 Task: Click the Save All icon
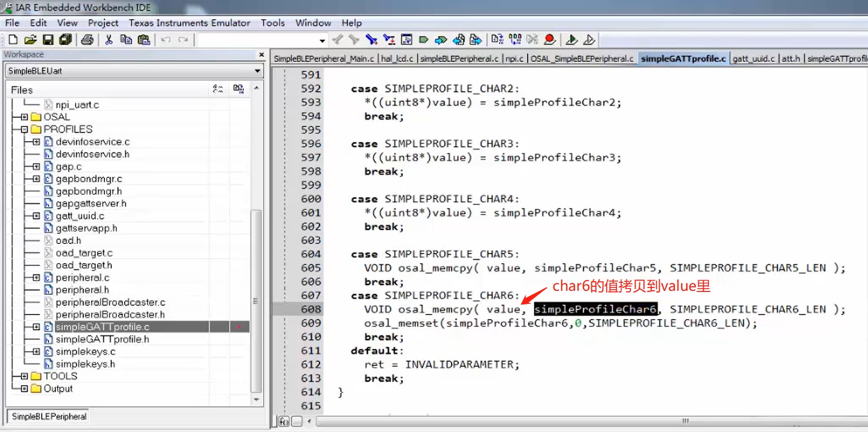65,40
